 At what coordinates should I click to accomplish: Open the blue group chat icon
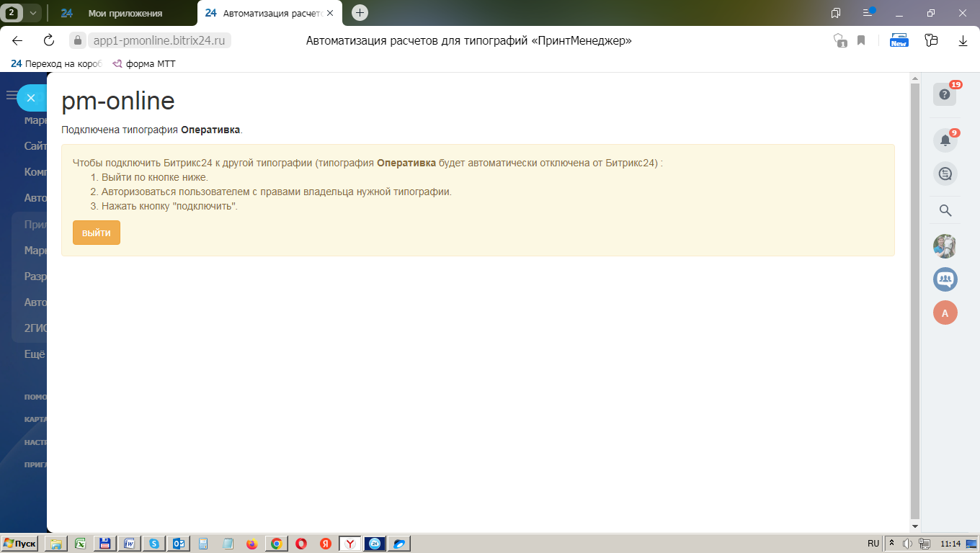pyautogui.click(x=945, y=279)
